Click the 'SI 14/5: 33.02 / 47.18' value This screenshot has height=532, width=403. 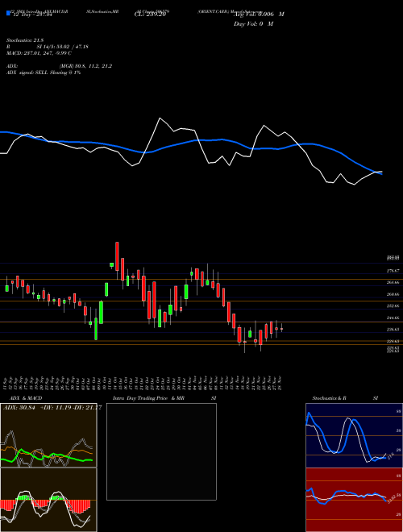point(63,47)
